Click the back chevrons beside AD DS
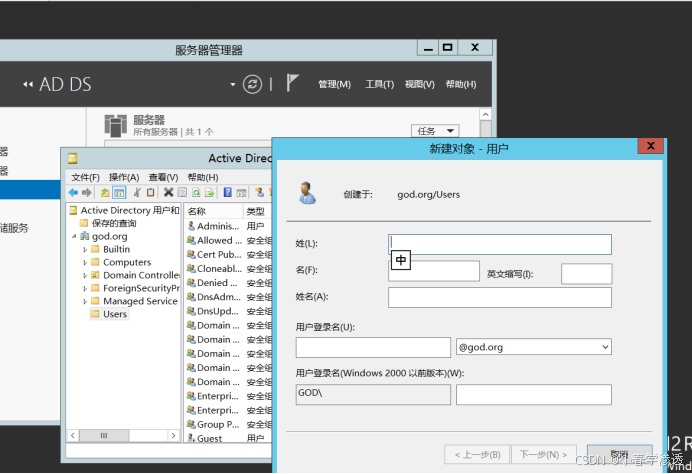The image size is (692, 474). [28, 84]
